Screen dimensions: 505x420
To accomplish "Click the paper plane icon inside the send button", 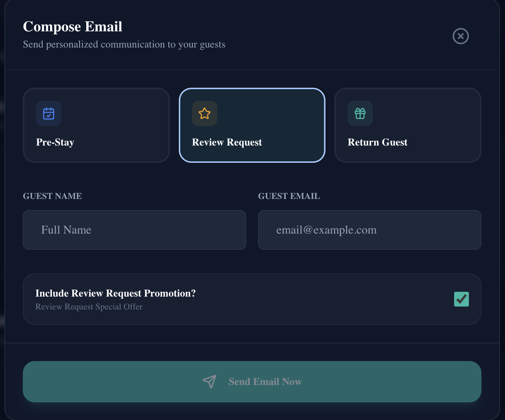I will [209, 382].
